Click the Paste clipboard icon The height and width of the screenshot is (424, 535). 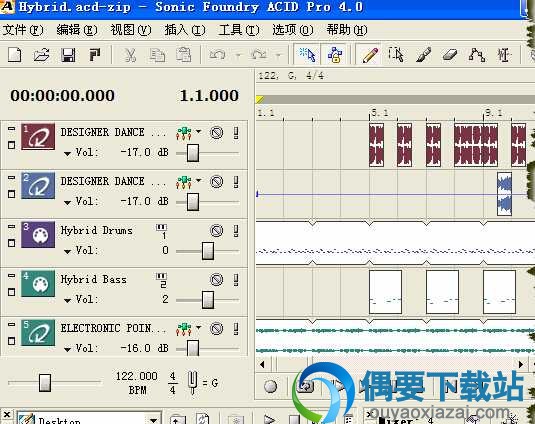pyautogui.click(x=184, y=55)
